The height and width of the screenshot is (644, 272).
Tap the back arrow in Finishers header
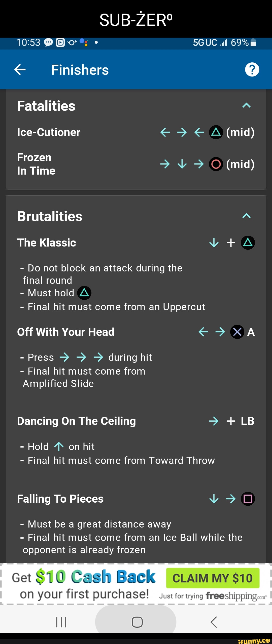20,70
